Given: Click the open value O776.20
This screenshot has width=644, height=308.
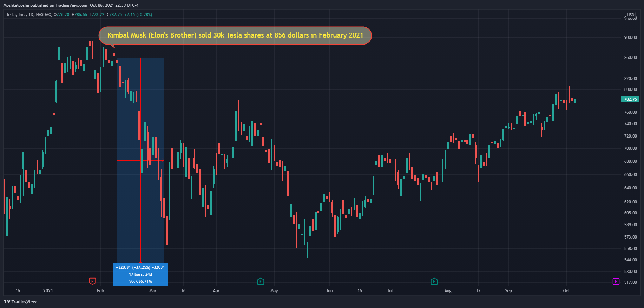Looking at the screenshot, I should tap(61, 15).
